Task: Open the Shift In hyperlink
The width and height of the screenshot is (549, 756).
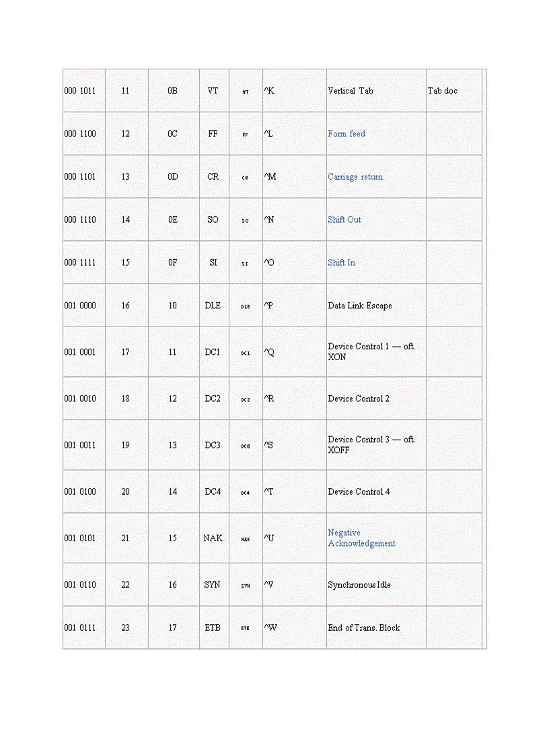Action: (x=341, y=263)
